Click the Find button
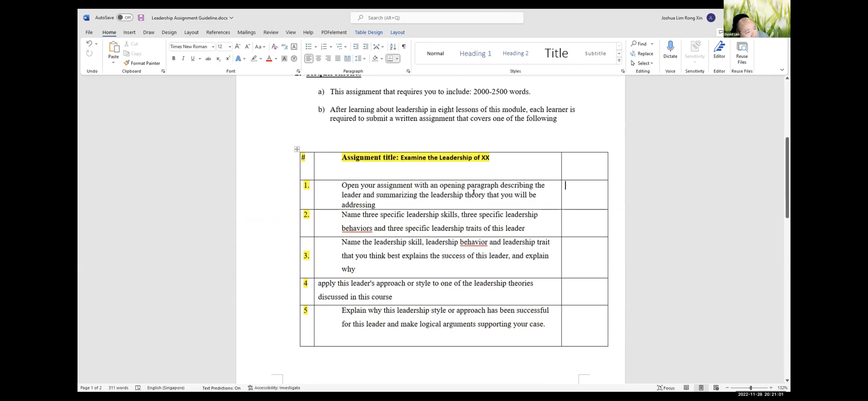Viewport: 868px width, 401px height. [x=639, y=44]
